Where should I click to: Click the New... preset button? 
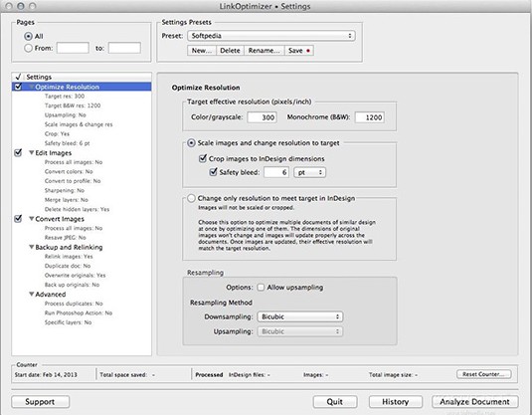[x=202, y=51]
